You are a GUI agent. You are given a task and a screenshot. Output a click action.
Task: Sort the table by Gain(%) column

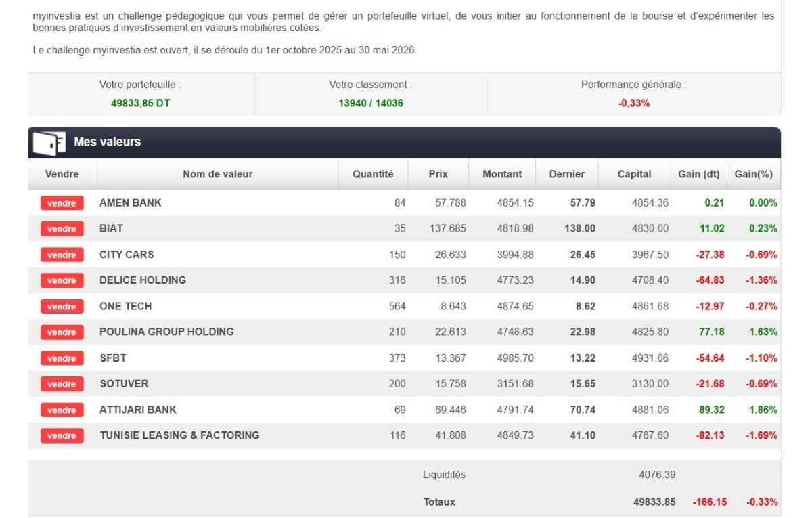coord(753,174)
